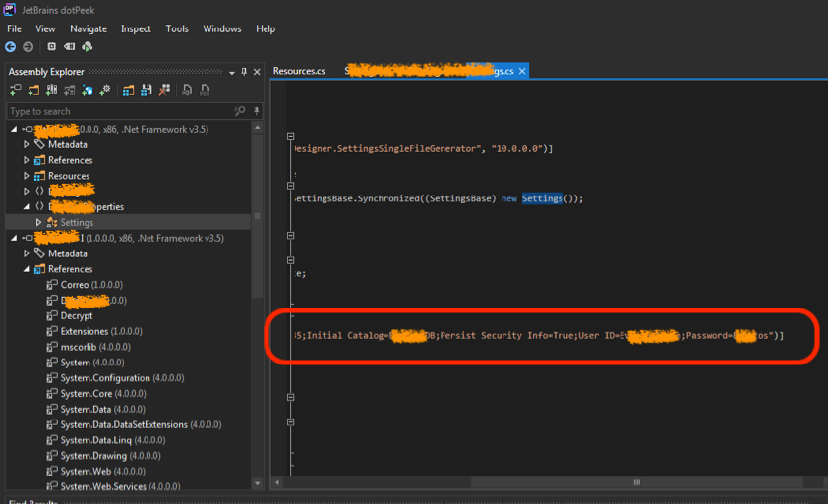
Task: Switch to the Resources.cs tab
Action: pos(299,71)
